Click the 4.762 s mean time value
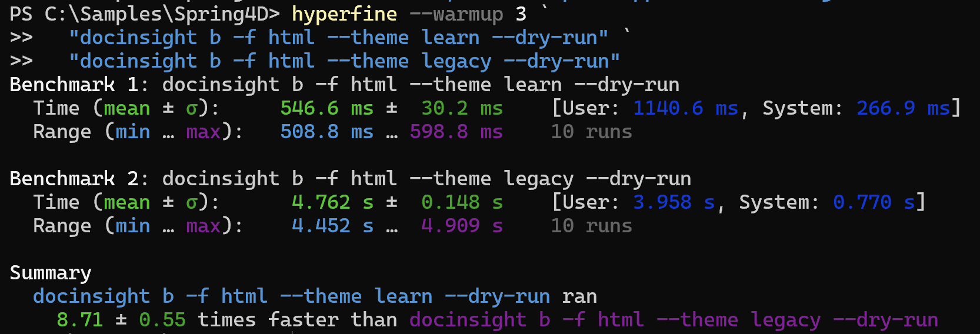Viewport: 980px width, 334px height. click(x=332, y=202)
